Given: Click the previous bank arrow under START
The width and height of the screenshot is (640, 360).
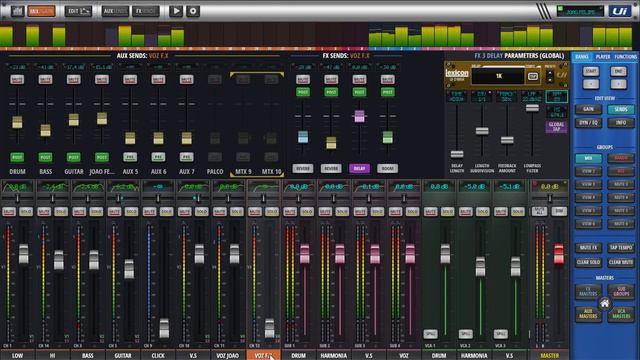Looking at the screenshot, I should [591, 84].
